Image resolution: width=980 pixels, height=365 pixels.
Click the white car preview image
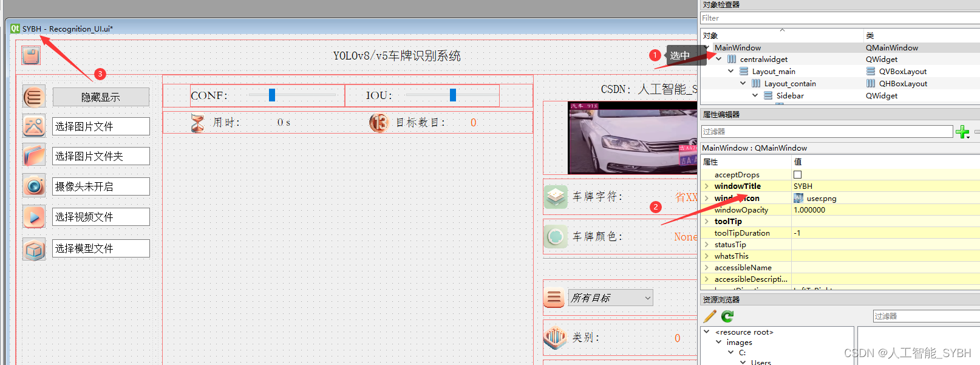tap(632, 138)
